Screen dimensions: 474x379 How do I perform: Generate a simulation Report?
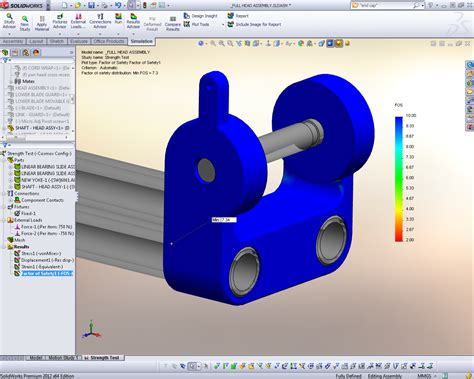(238, 16)
